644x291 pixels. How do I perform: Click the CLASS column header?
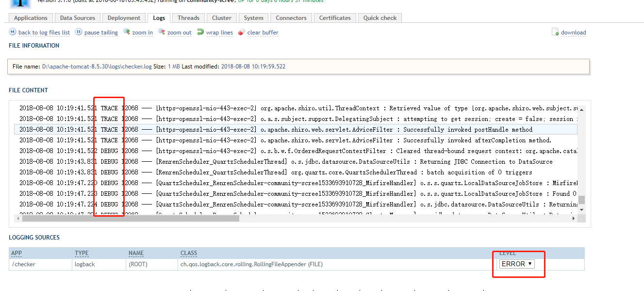click(x=189, y=253)
